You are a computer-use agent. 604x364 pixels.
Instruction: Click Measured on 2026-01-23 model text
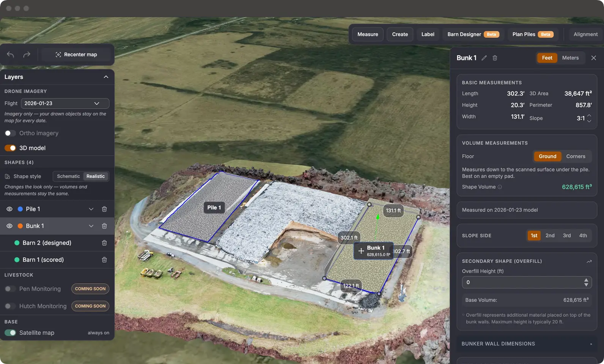tap(500, 210)
